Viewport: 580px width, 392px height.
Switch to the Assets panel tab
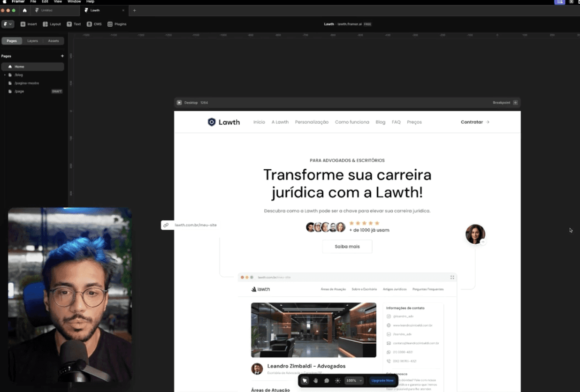53,41
